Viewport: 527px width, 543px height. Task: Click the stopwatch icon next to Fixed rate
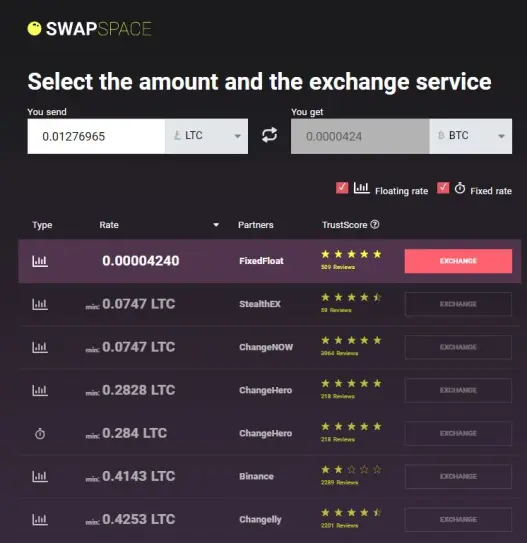click(459, 188)
